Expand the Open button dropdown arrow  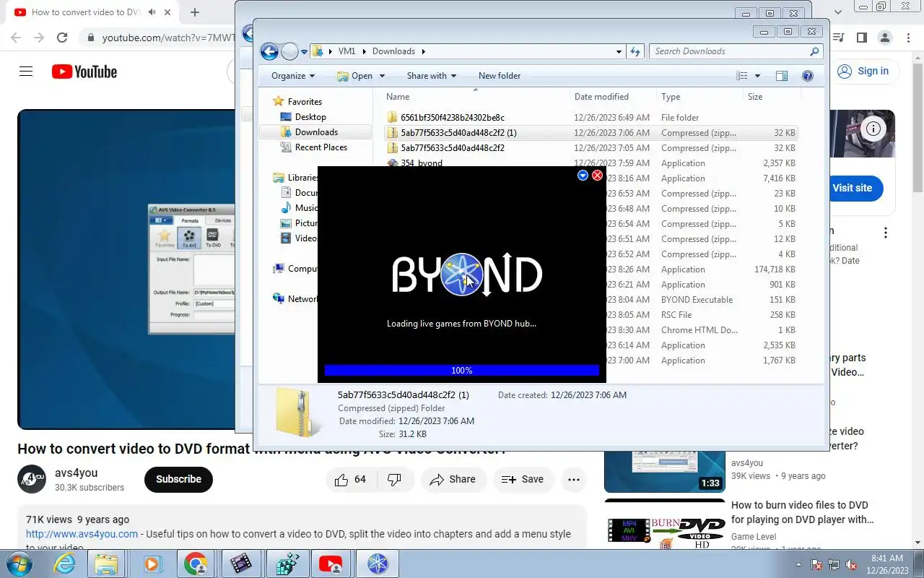382,76
